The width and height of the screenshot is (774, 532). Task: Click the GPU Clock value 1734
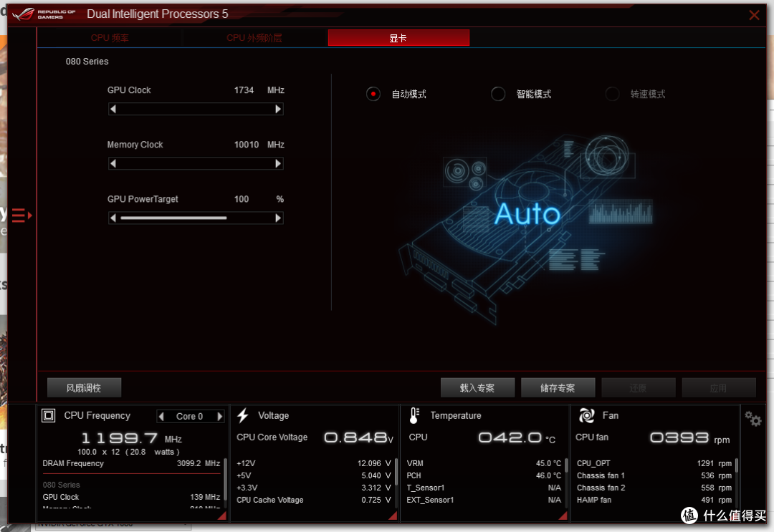click(x=244, y=90)
